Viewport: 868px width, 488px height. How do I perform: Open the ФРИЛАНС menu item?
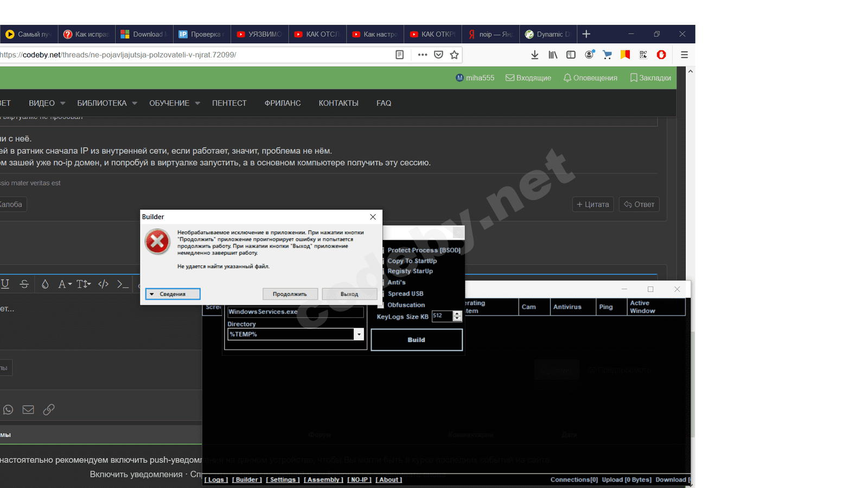[x=283, y=103]
